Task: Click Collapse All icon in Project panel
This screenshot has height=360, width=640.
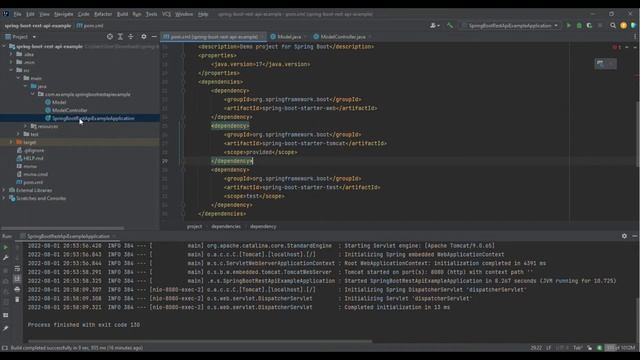Action: (x=131, y=36)
